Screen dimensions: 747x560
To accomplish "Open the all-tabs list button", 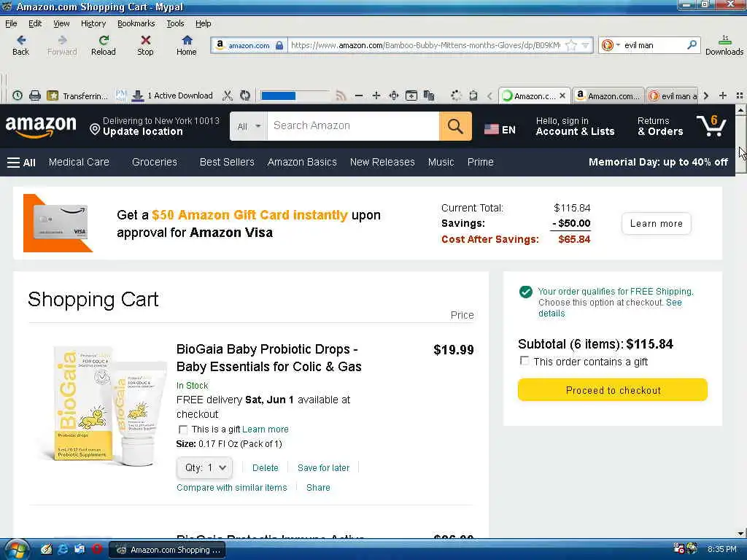I will click(x=740, y=96).
